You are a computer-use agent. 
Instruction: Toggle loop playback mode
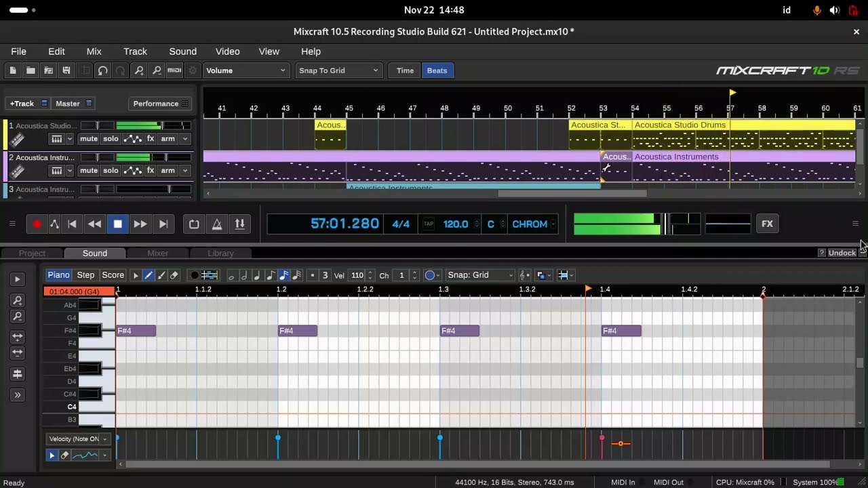tap(194, 224)
